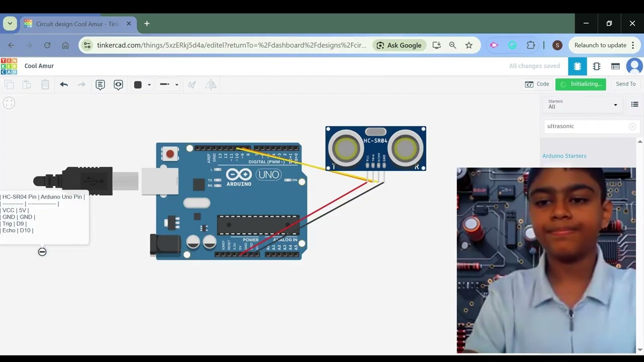Open the notes tool
The image size is (644, 362).
[100, 84]
